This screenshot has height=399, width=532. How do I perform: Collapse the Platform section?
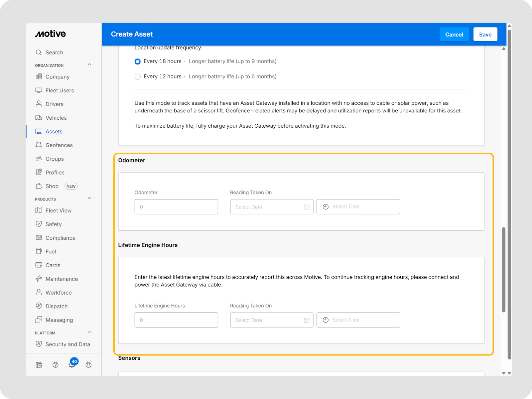click(89, 332)
